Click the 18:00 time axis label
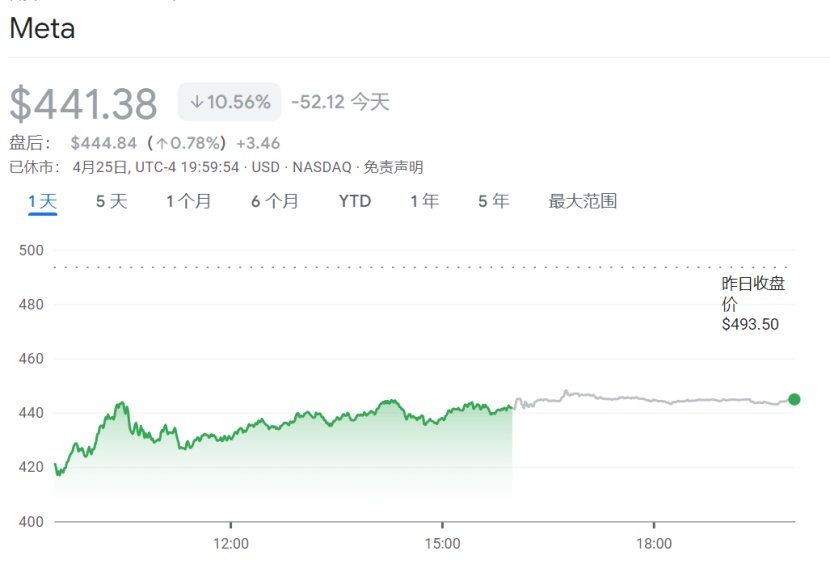This screenshot has width=830, height=568. point(654,544)
